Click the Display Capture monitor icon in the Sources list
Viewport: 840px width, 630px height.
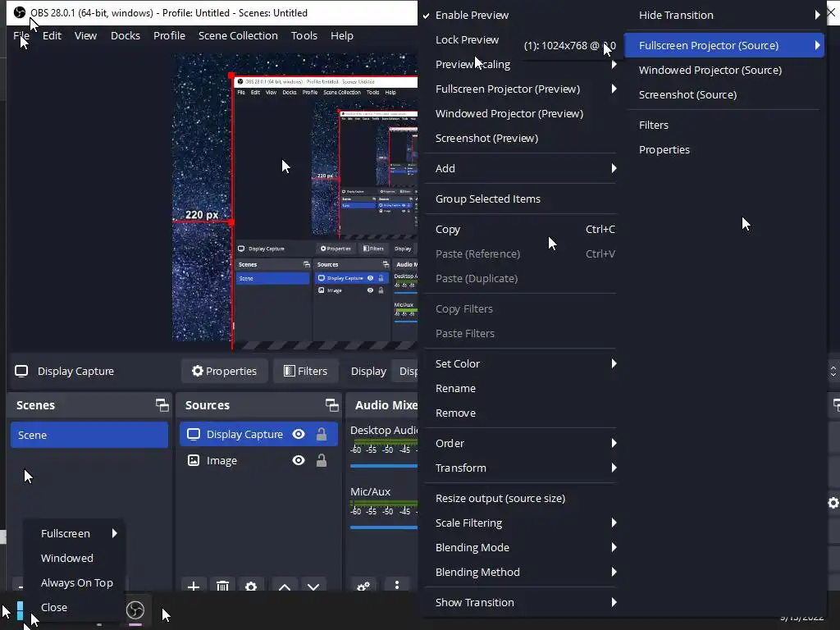tap(194, 434)
